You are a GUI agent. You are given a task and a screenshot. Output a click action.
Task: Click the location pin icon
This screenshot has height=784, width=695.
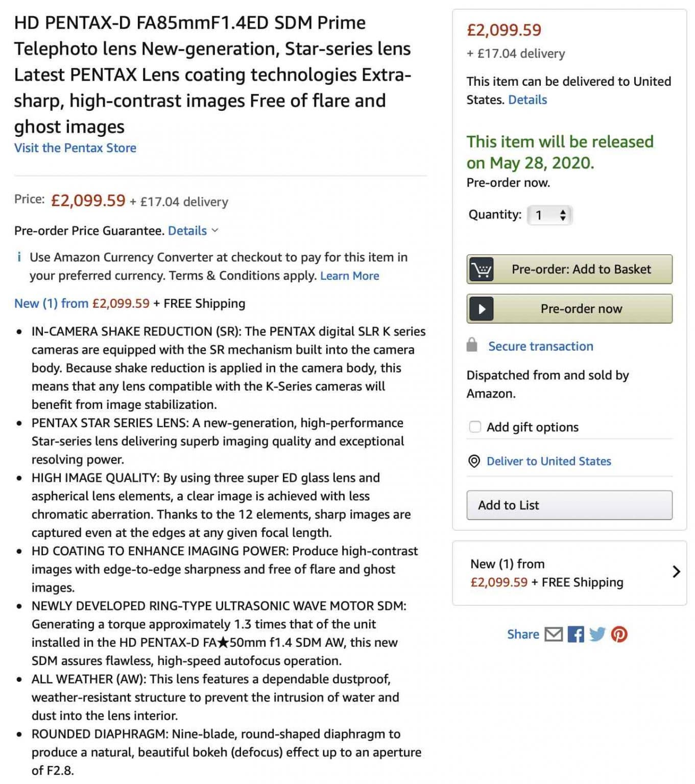pyautogui.click(x=474, y=461)
